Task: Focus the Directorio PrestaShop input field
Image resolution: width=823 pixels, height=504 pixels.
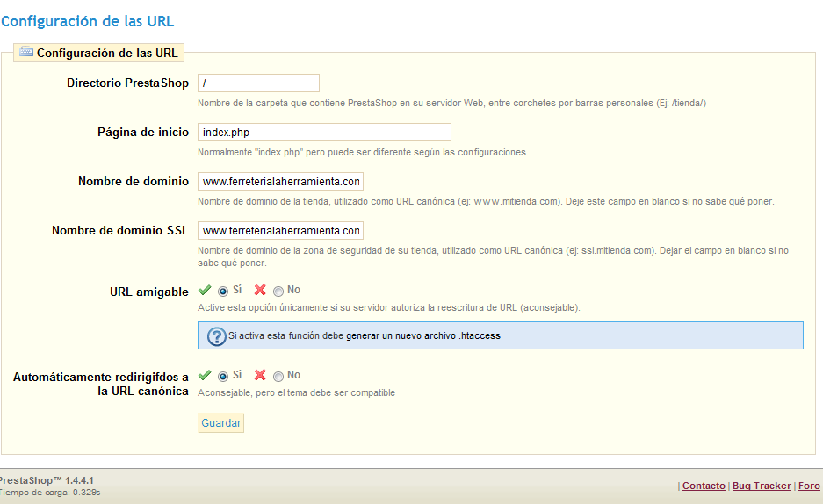Action: (258, 83)
